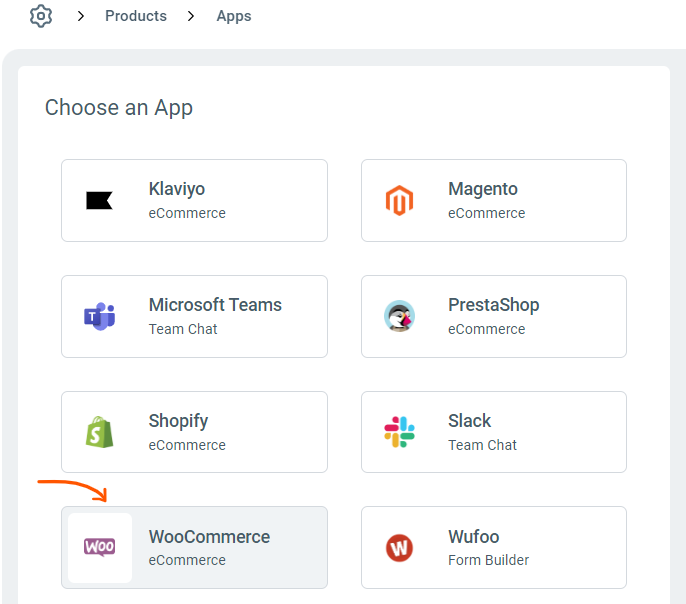Click the colorful Slack logo
Viewport: 686px width, 604px height.
pyautogui.click(x=399, y=432)
